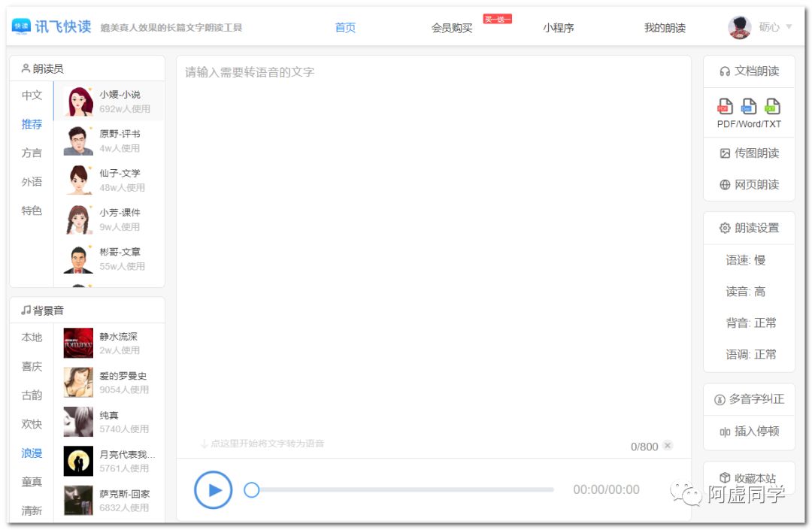Image resolution: width=812 pixels, height=530 pixels.
Task: Click the 多音字纠正 icon
Action: click(720, 400)
